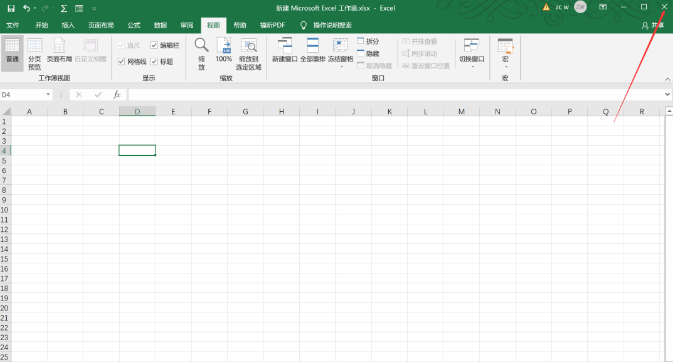Switch to the Insert (插入) tab
673x362 pixels.
point(68,25)
